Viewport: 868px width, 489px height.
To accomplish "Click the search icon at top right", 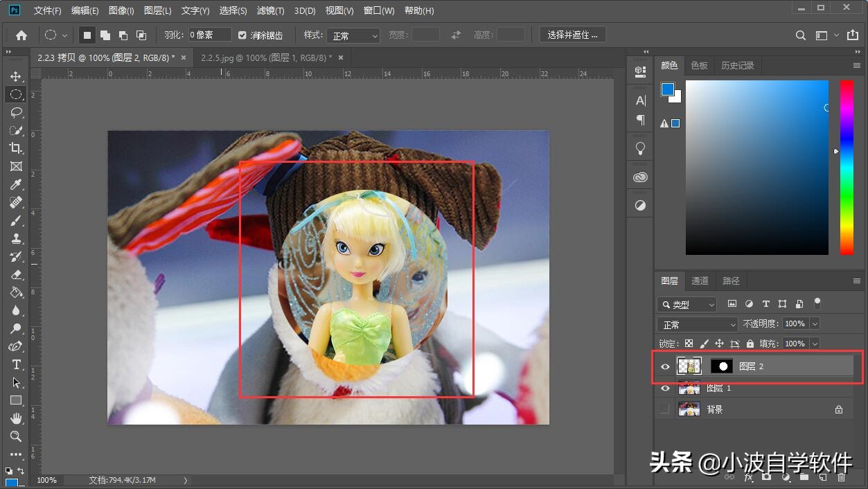I will [x=801, y=35].
